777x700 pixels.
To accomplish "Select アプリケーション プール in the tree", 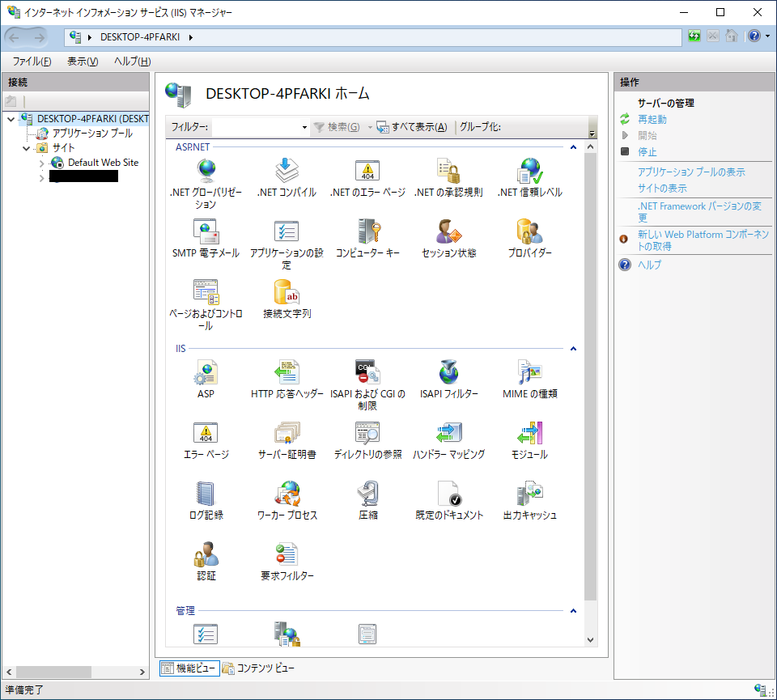I will click(x=89, y=133).
